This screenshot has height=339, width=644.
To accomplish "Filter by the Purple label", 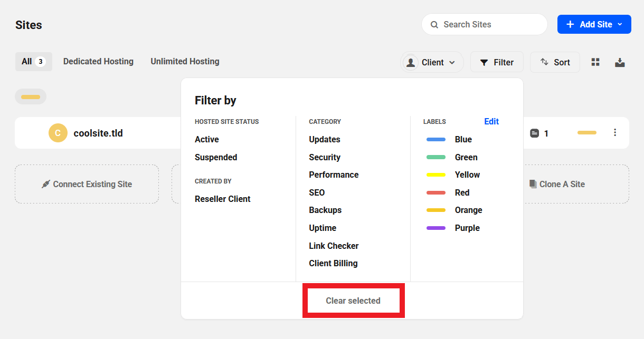I will click(x=453, y=228).
